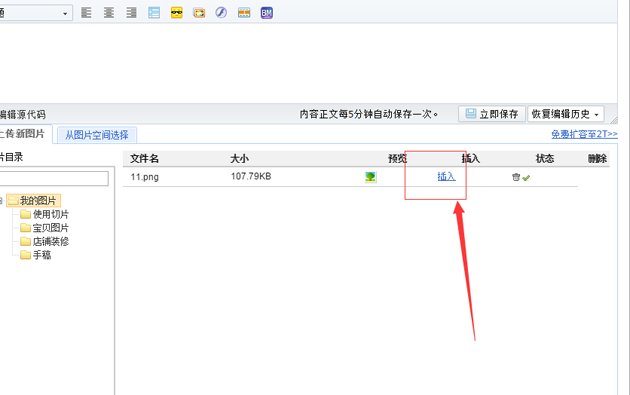Click the blue list template icon
This screenshot has height=395, width=630.
tap(154, 13)
